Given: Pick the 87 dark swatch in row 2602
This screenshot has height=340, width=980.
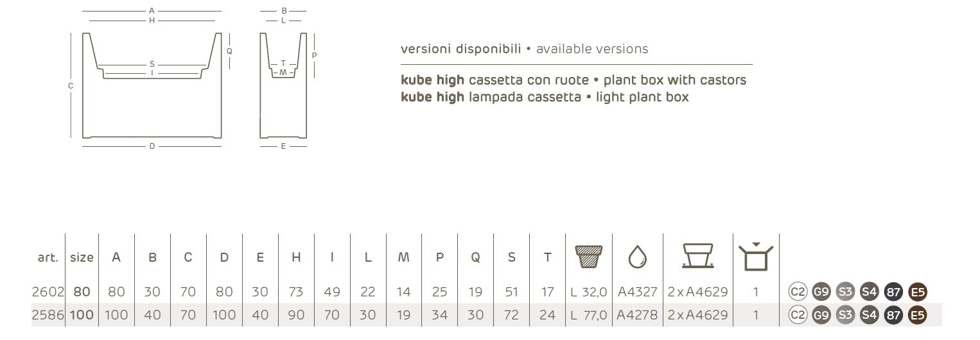Looking at the screenshot, I should coord(893,292).
